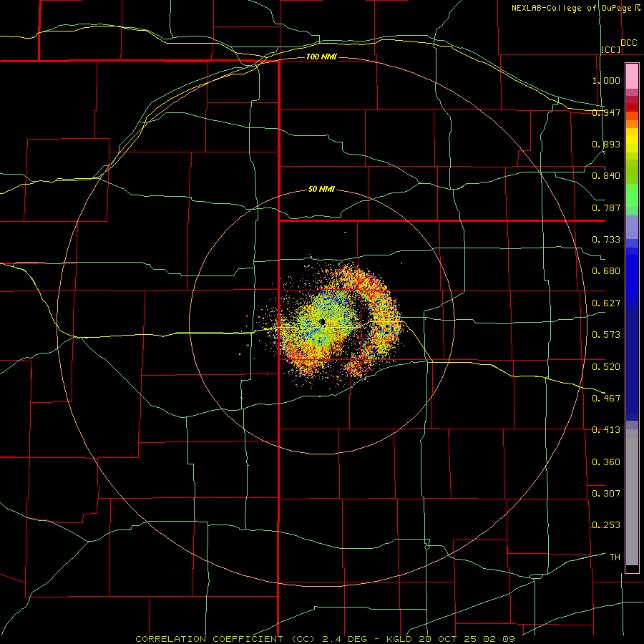The width and height of the screenshot is (644, 644).
Task: Click the 0.947 colorbar value
Action: (606, 112)
